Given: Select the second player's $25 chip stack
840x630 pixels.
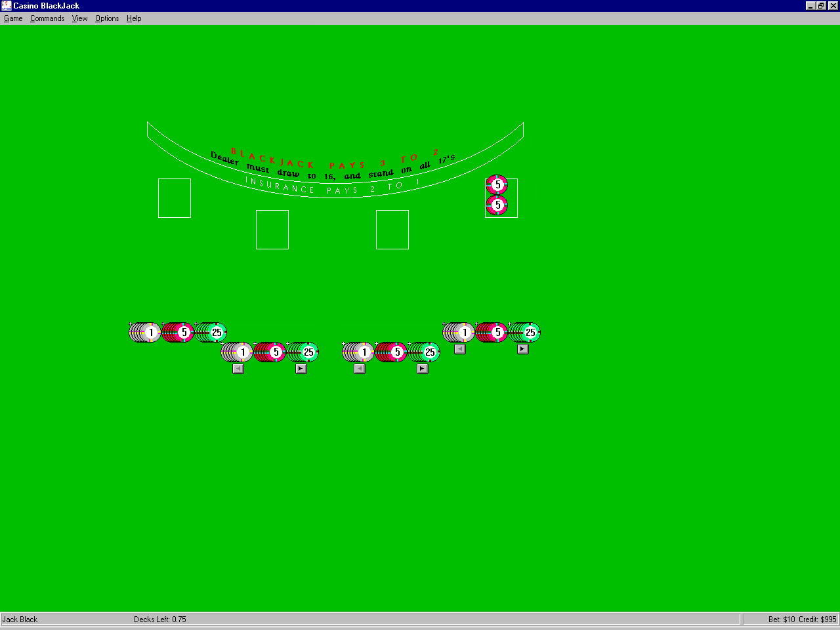Looking at the screenshot, I should pos(303,352).
